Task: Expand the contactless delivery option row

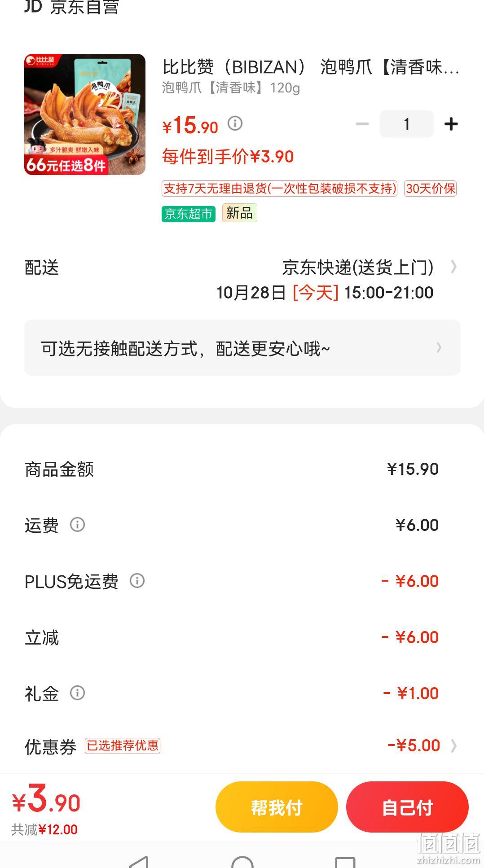Action: coord(242,348)
